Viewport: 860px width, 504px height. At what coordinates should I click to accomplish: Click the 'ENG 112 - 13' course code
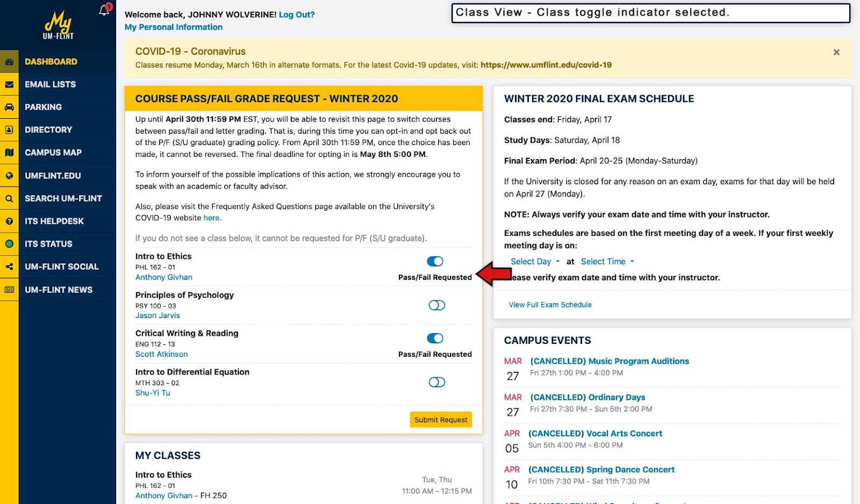(x=155, y=344)
